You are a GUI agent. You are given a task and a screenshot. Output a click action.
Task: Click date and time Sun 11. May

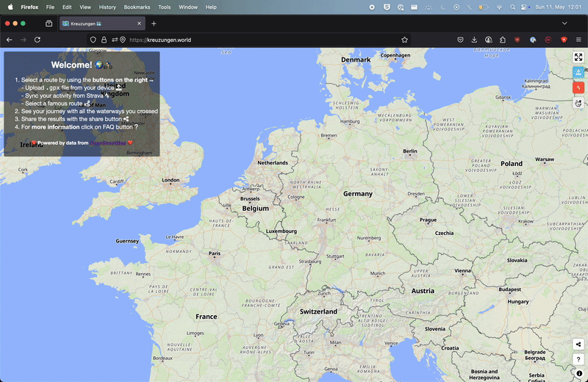tap(558, 7)
